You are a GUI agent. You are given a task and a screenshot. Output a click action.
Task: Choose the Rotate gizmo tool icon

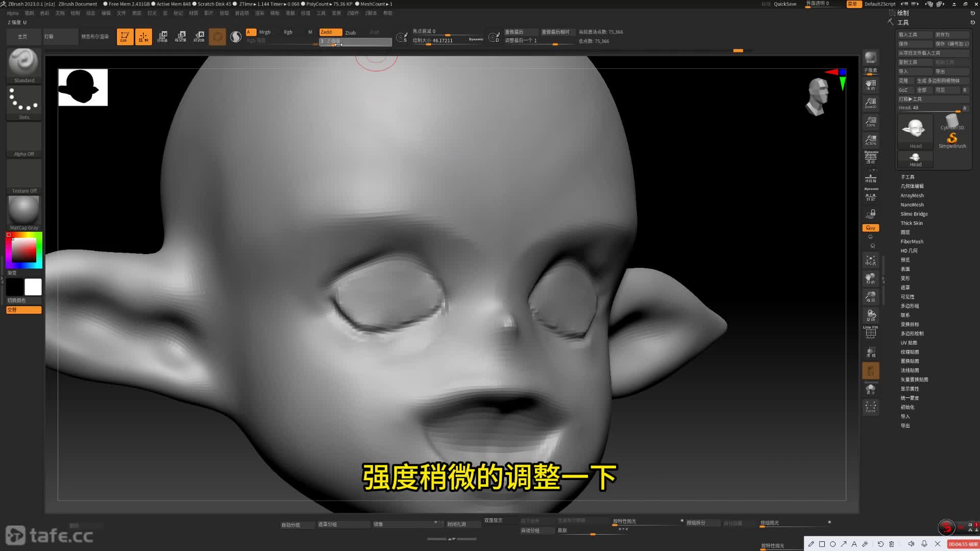tap(199, 37)
